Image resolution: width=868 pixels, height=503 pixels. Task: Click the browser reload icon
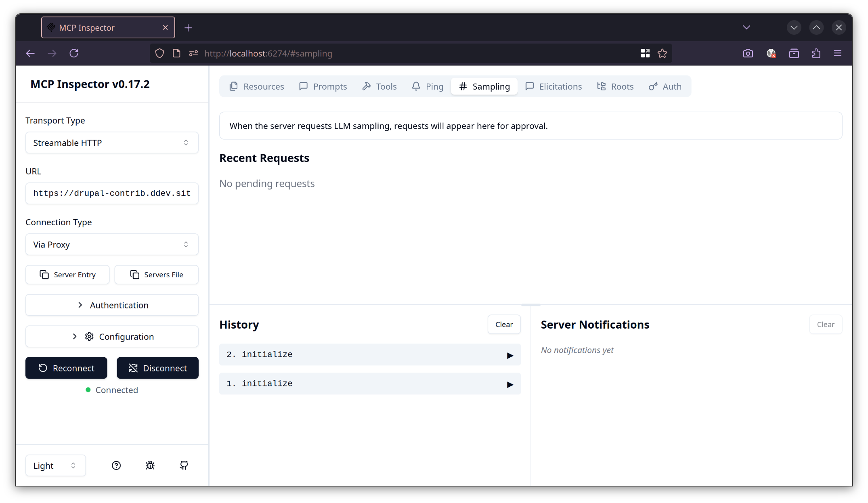[74, 53]
